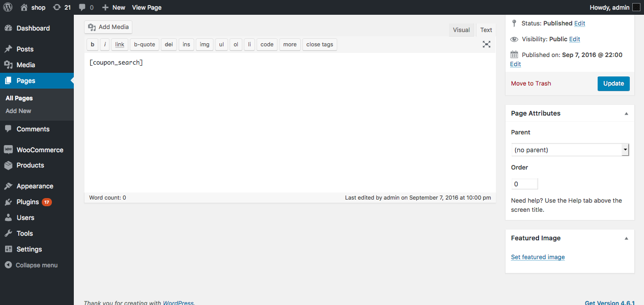
Task: Click the Word count: 0 text
Action: [107, 198]
